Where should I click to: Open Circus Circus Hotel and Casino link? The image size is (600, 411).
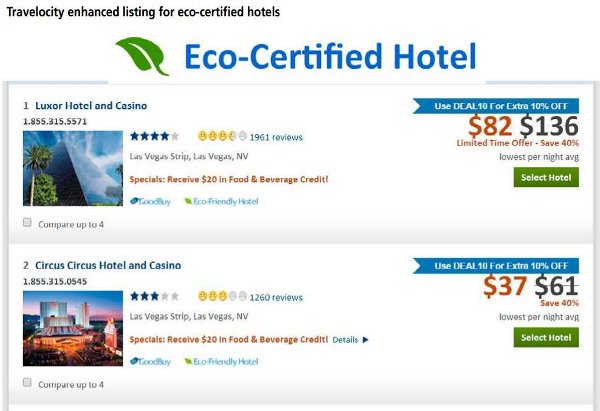[x=108, y=266]
